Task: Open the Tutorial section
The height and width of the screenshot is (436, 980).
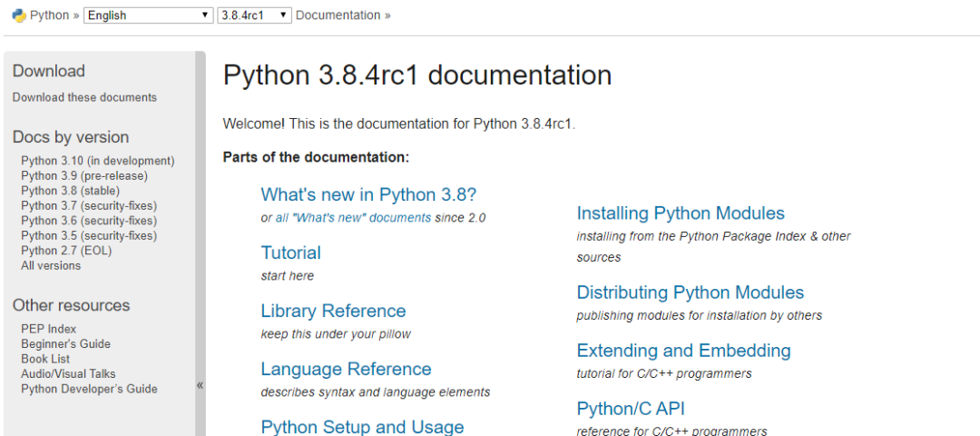Action: point(290,253)
